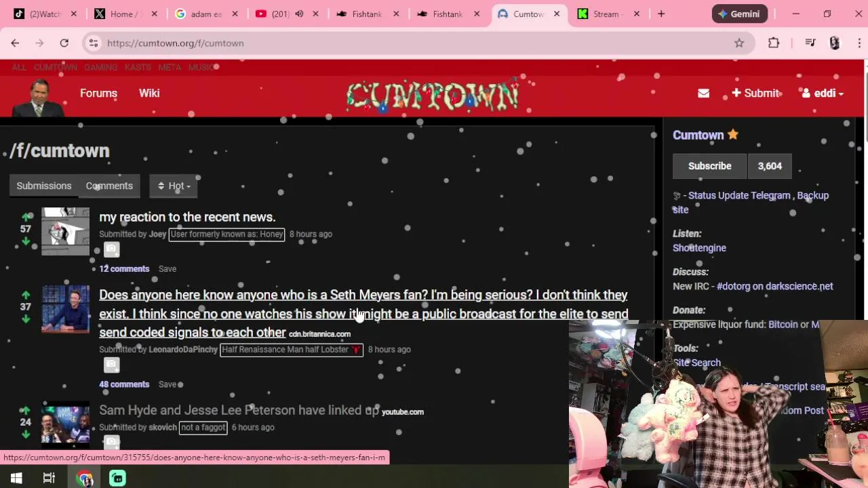Downvote the Sam Hyde and Jesse Lee Peterson post
Viewport: 868px width, 488px height.
click(x=26, y=434)
